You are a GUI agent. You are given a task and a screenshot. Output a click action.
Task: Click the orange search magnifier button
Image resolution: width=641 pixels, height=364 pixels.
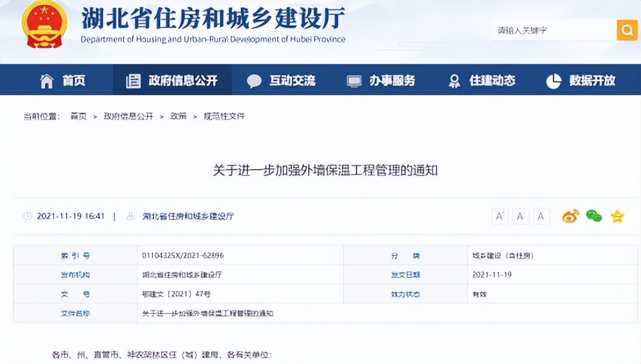[627, 30]
